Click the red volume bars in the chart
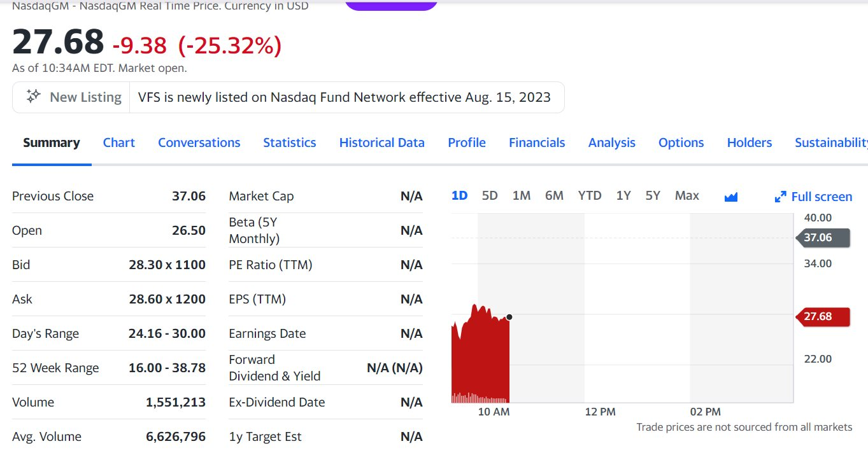Image resolution: width=868 pixels, height=460 pixels. (x=480, y=398)
